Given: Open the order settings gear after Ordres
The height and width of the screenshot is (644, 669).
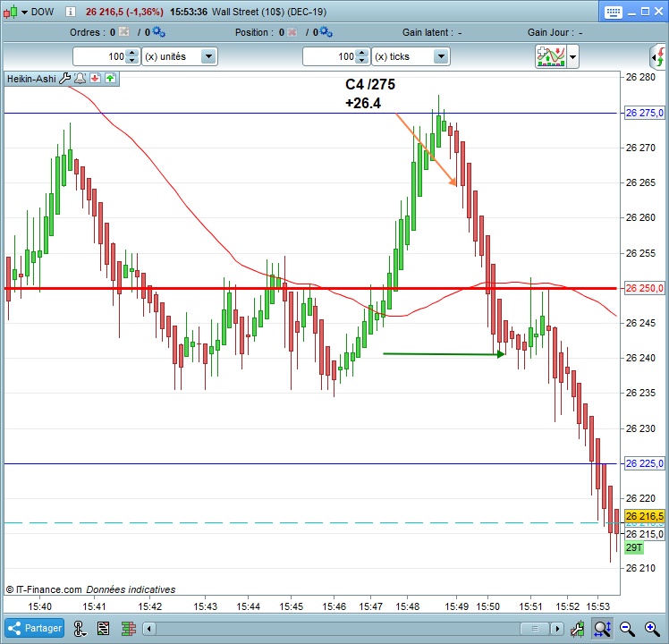Looking at the screenshot, I should 158,31.
